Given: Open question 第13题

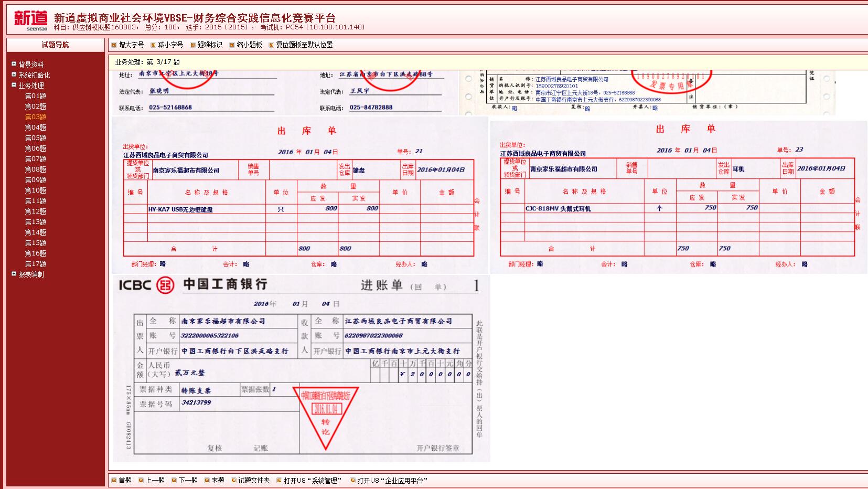Looking at the screenshot, I should pos(36,222).
